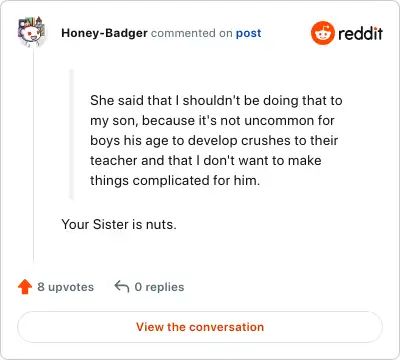Click quote line starting "my son, because"
Screen dimensions: 400x360
coord(212,121)
